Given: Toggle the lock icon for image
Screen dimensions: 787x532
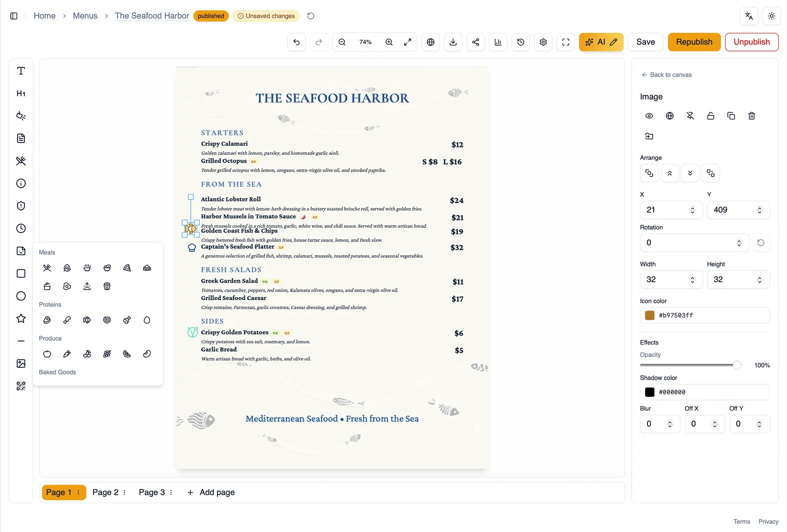Looking at the screenshot, I should click(711, 116).
